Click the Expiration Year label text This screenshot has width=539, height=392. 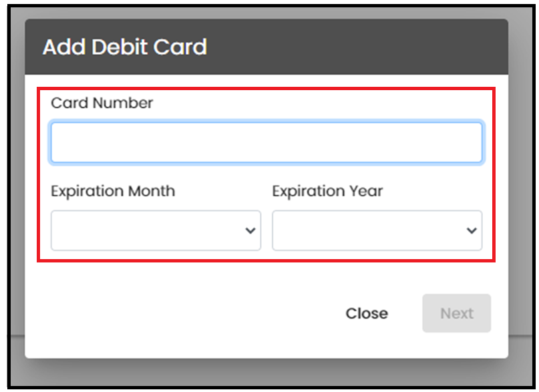327,192
